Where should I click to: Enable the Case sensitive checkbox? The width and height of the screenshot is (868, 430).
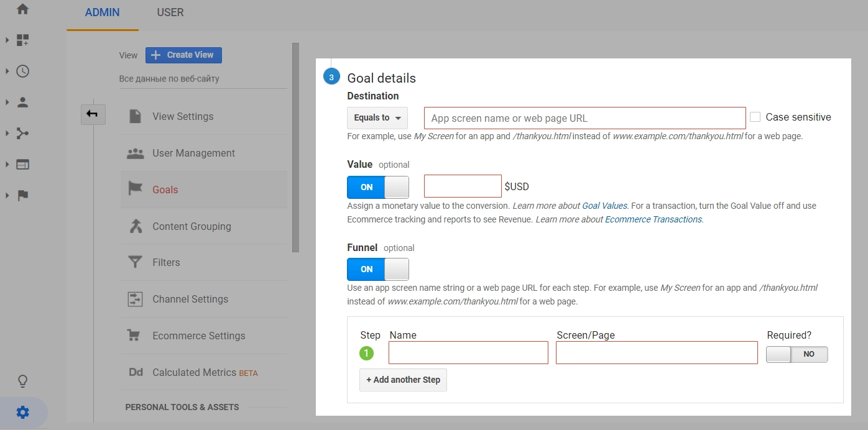755,116
